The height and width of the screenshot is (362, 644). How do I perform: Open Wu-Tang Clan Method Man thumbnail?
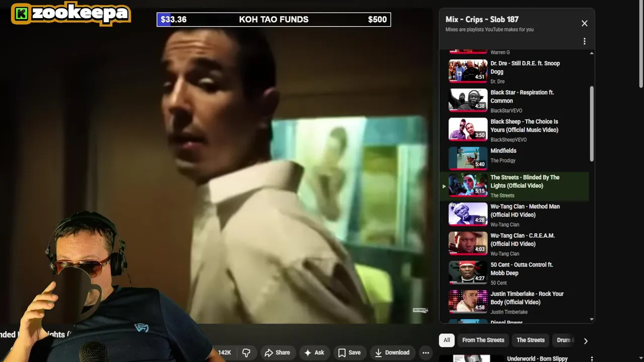click(468, 214)
